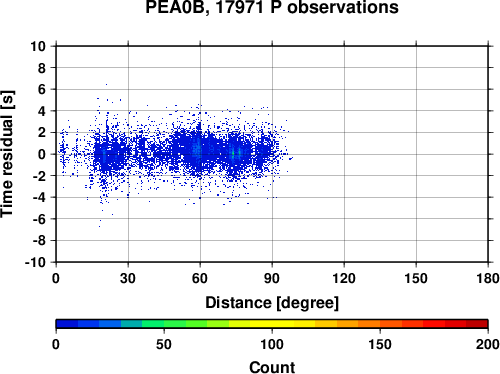Click the green density spot near 75 degrees
The height and width of the screenshot is (374, 500).
pos(233,154)
